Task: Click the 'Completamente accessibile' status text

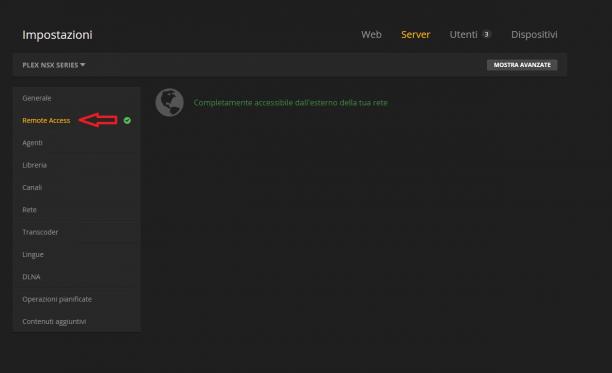Action: [290, 103]
